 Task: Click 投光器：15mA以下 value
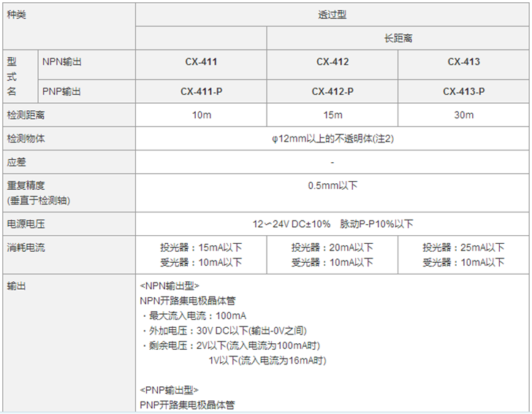[x=201, y=248]
